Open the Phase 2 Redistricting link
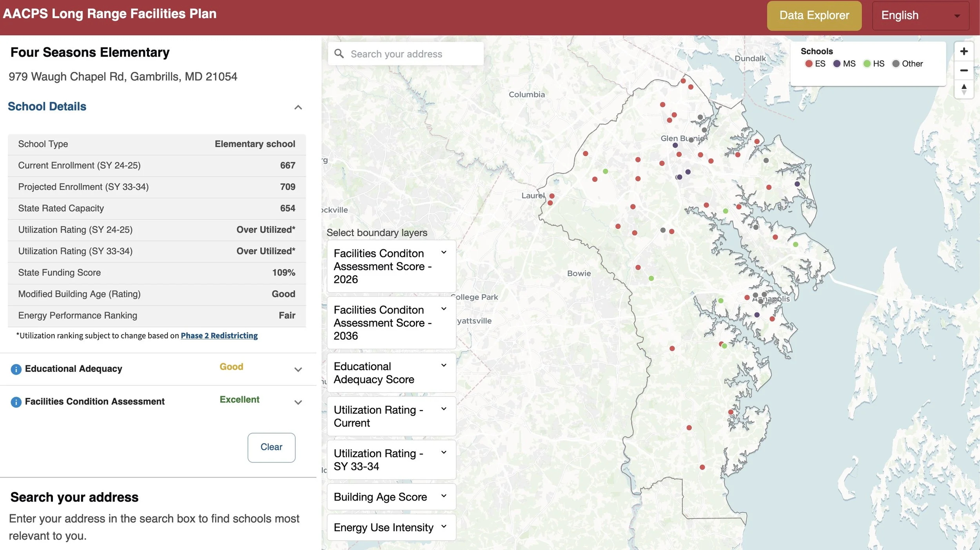980x550 pixels. [219, 336]
